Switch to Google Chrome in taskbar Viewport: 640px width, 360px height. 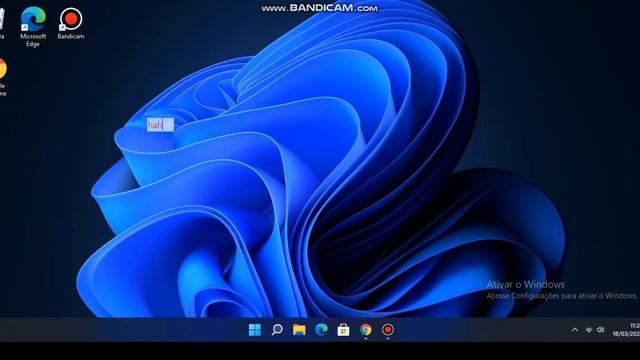pos(366,330)
